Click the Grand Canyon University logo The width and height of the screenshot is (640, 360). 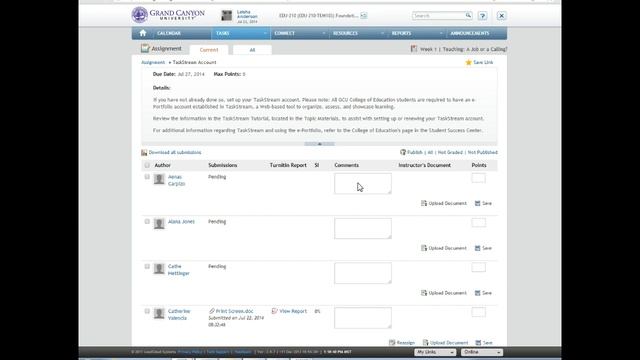168,15
